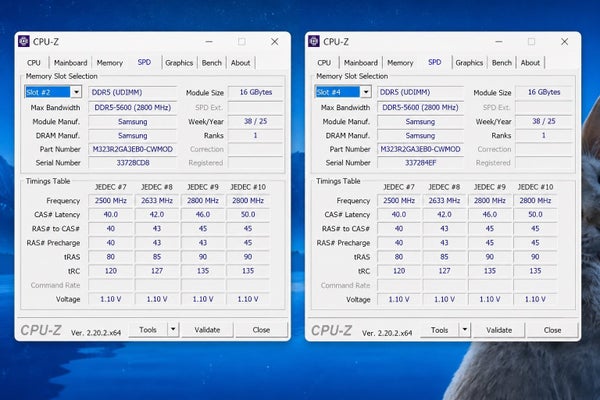The height and width of the screenshot is (400, 600).
Task: Open Graphics tab in left window
Action: [x=179, y=62]
